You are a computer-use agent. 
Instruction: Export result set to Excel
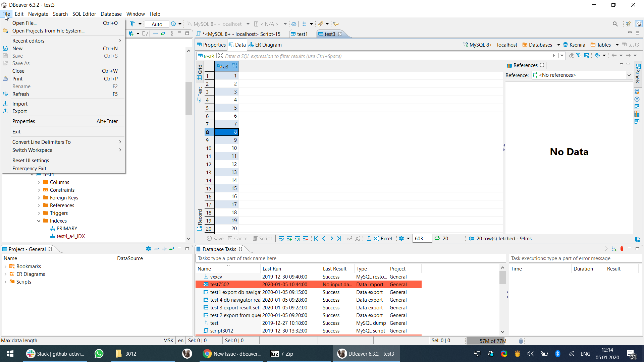click(x=383, y=238)
